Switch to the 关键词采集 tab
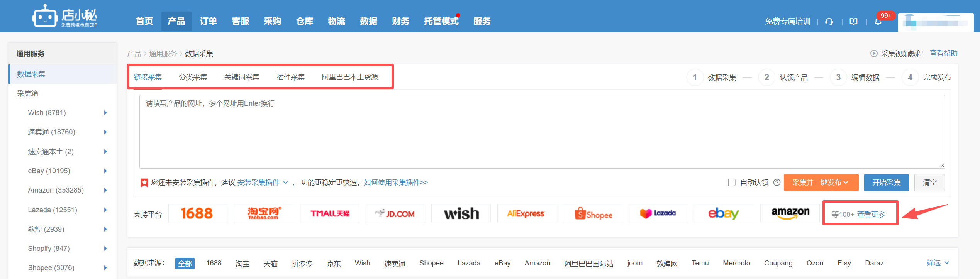The width and height of the screenshot is (980, 279). click(x=242, y=77)
